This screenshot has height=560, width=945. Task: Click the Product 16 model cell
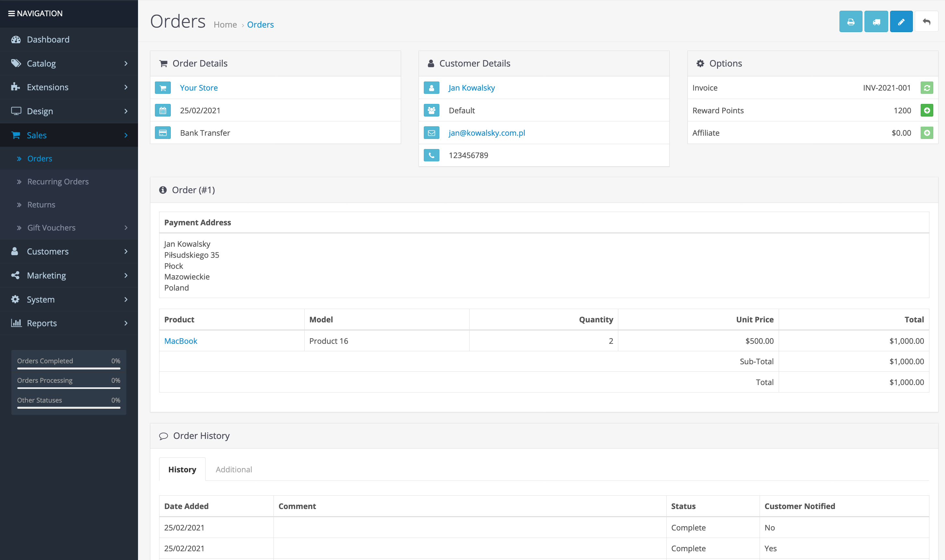click(x=387, y=341)
